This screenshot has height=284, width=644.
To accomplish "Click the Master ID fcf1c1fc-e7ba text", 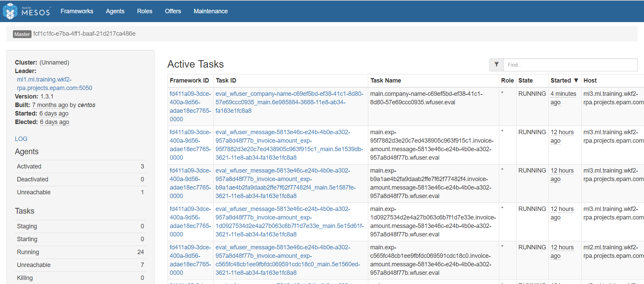I will (84, 34).
